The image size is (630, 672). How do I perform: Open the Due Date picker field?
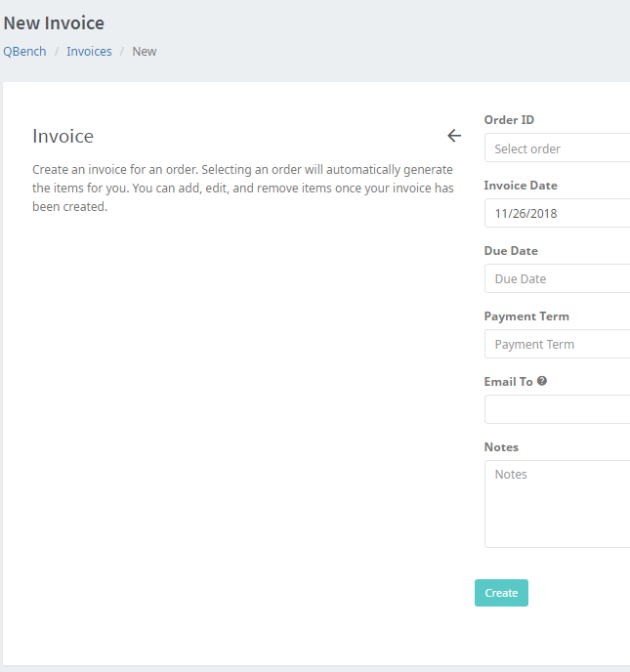point(557,278)
